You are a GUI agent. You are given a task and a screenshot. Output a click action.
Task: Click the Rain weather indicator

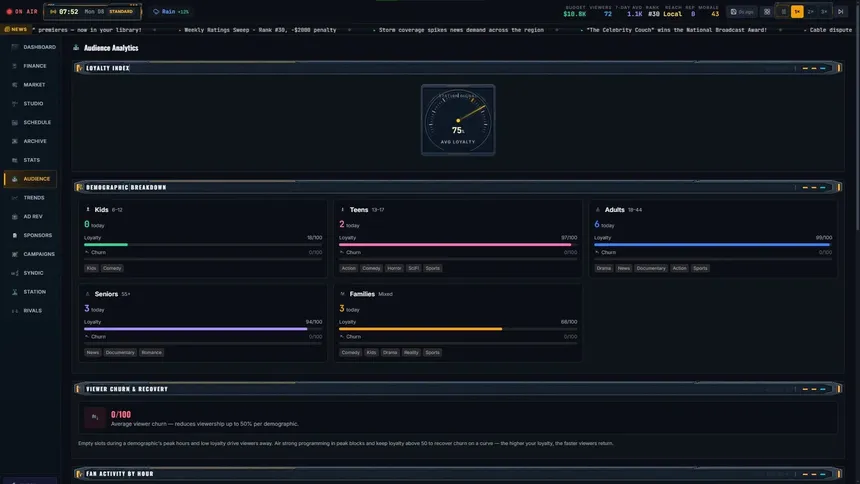point(171,12)
